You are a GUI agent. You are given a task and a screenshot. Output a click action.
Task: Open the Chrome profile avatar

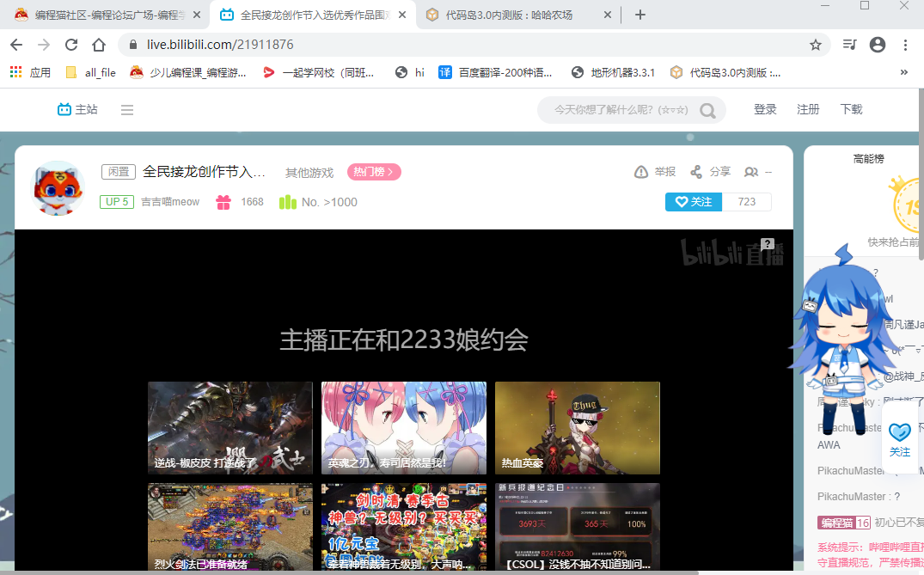(878, 45)
